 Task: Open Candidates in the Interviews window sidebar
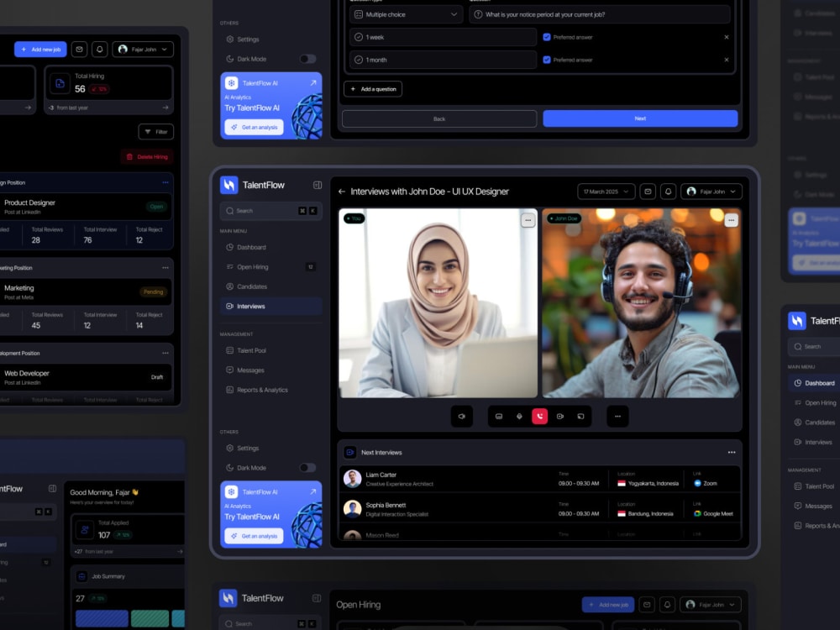click(270, 286)
